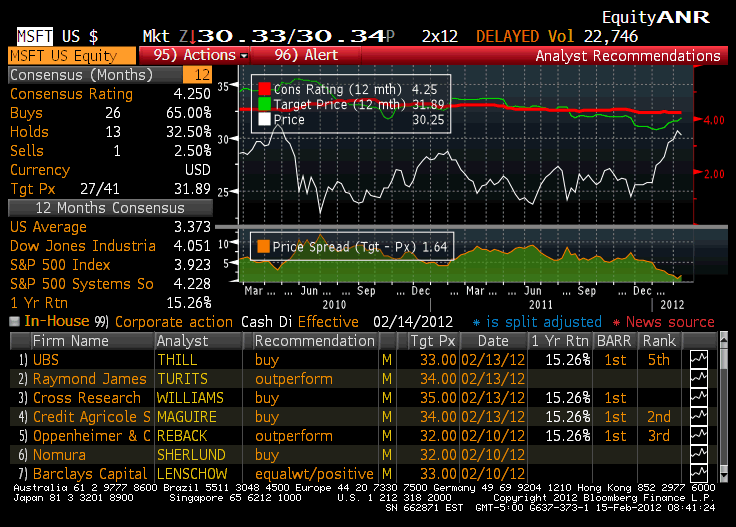Click the M flag in the UBS row
This screenshot has width=736, height=527.
tap(387, 360)
